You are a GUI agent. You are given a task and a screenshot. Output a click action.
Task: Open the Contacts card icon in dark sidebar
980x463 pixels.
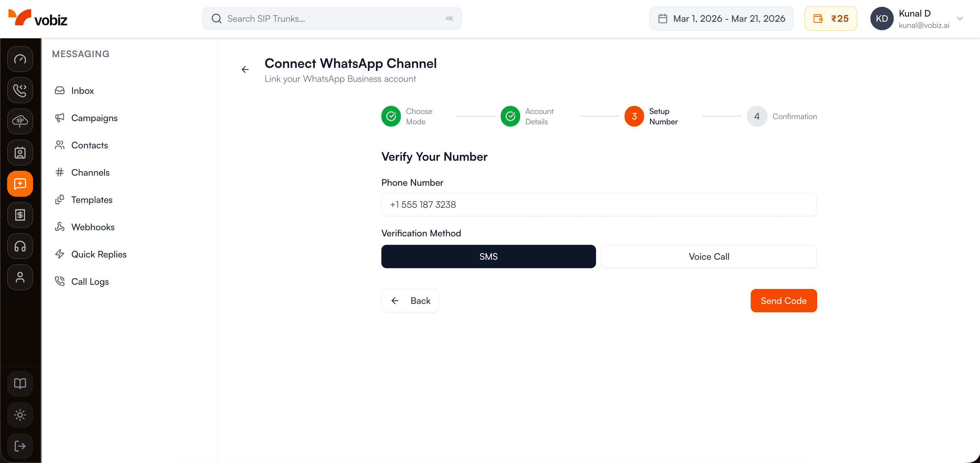pyautogui.click(x=20, y=153)
